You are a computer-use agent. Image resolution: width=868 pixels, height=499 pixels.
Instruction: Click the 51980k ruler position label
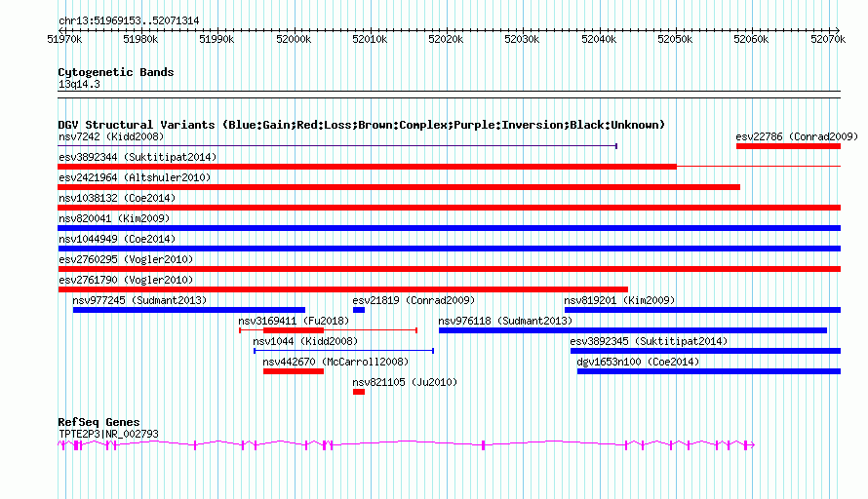[140, 40]
